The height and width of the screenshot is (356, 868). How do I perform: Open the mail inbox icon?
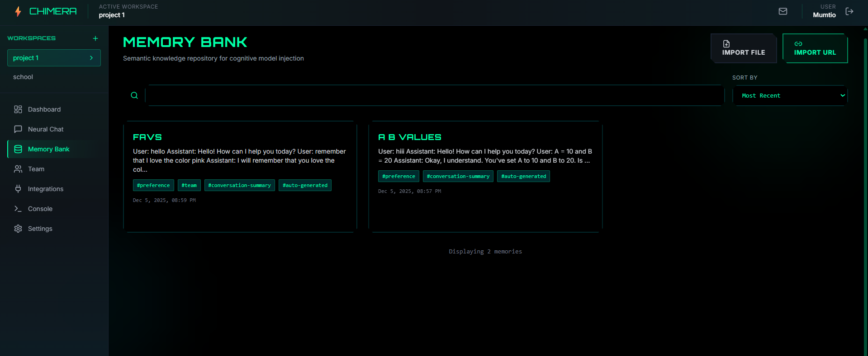pos(783,11)
